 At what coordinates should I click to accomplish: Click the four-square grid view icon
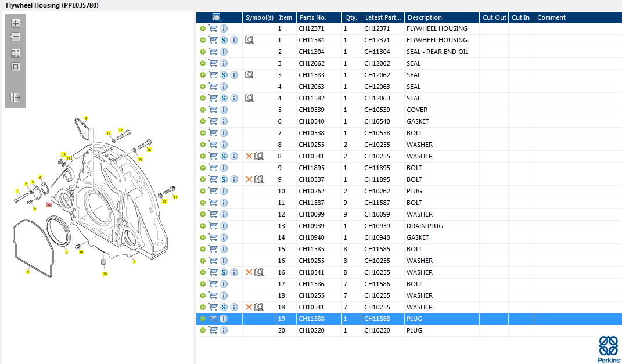point(16,53)
